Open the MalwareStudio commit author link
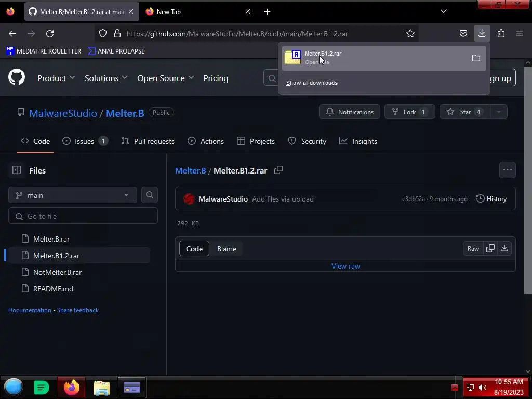 tap(223, 199)
